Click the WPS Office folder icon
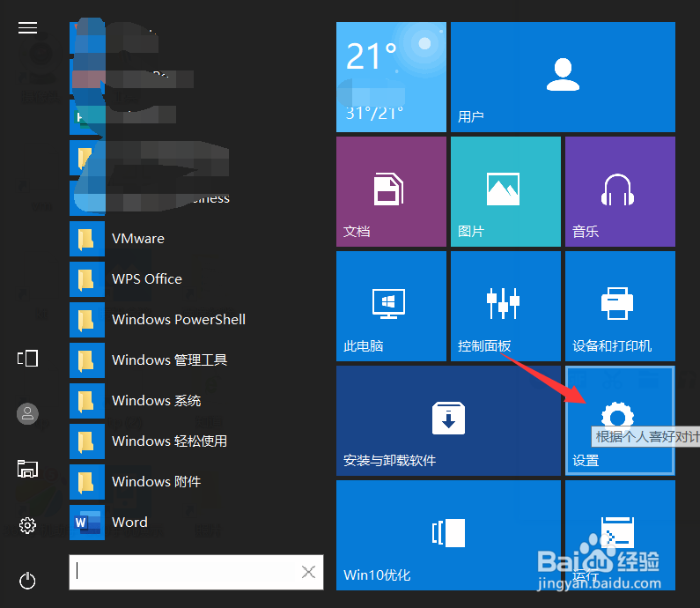This screenshot has height=608, width=700. (87, 279)
